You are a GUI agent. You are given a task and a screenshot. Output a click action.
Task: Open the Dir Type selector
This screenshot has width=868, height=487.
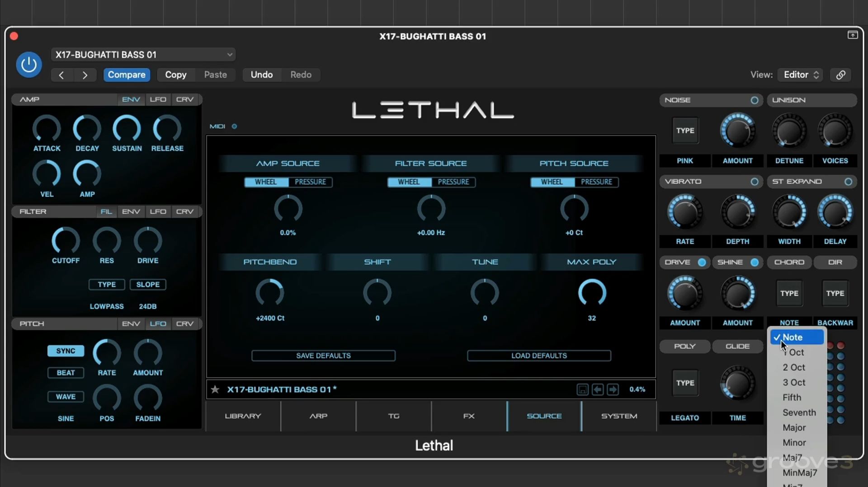point(835,294)
